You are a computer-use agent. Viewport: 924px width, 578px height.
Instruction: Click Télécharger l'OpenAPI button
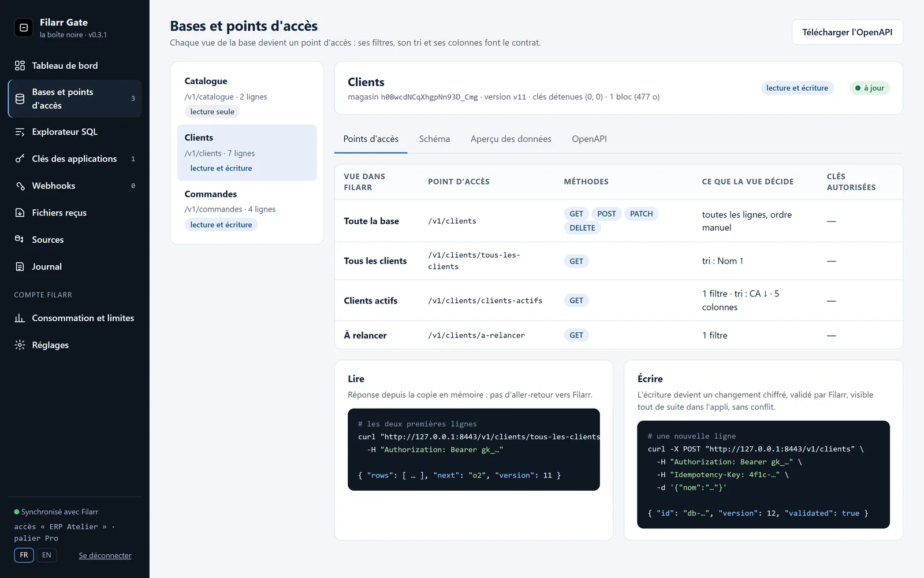(x=847, y=32)
